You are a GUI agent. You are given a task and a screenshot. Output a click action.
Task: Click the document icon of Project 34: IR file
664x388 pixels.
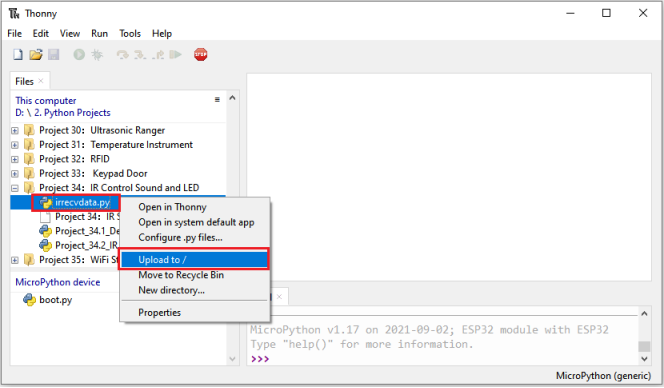coord(45,217)
